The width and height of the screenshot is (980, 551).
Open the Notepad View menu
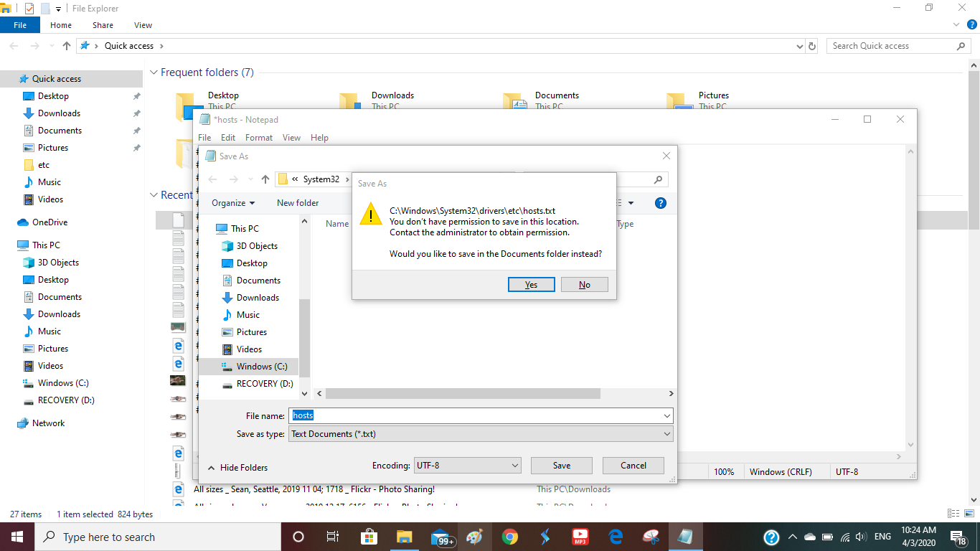[291, 138]
